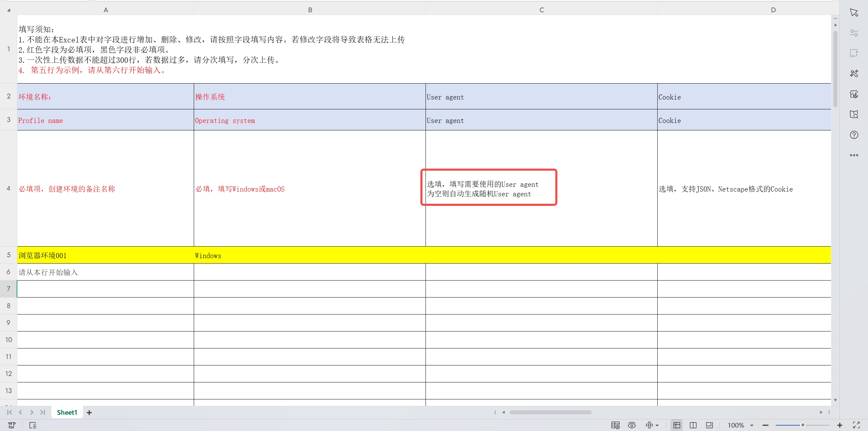Switch to normal view mode
This screenshot has width=868, height=431.
677,425
